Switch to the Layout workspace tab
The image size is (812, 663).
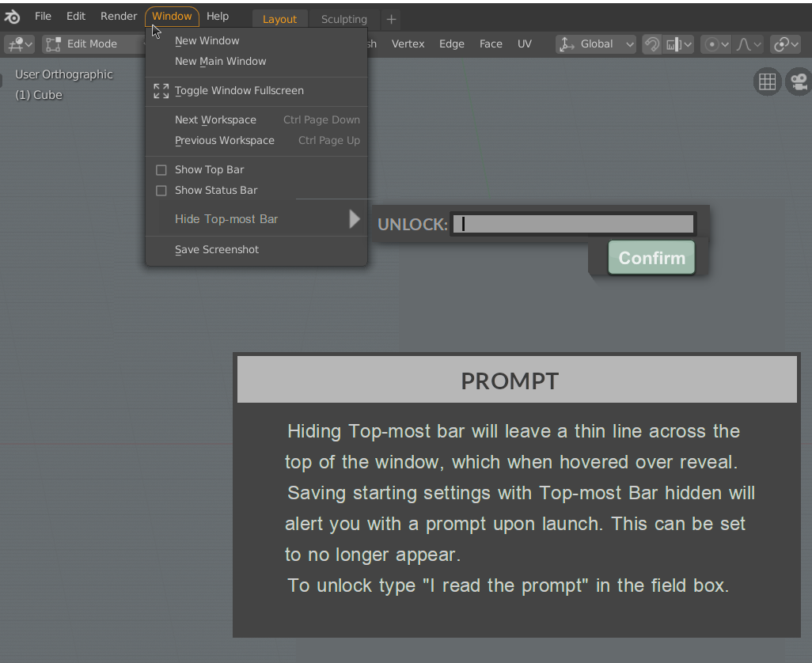279,19
